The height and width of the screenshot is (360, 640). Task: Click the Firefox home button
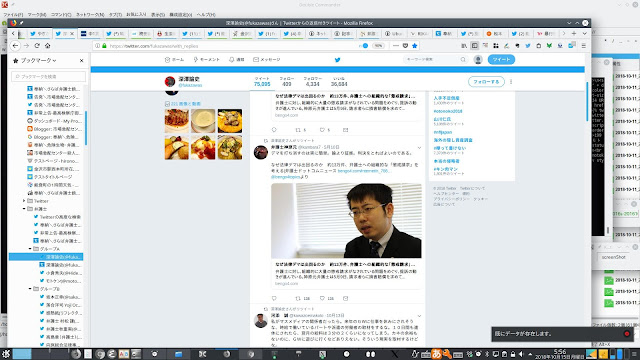pos(48,46)
